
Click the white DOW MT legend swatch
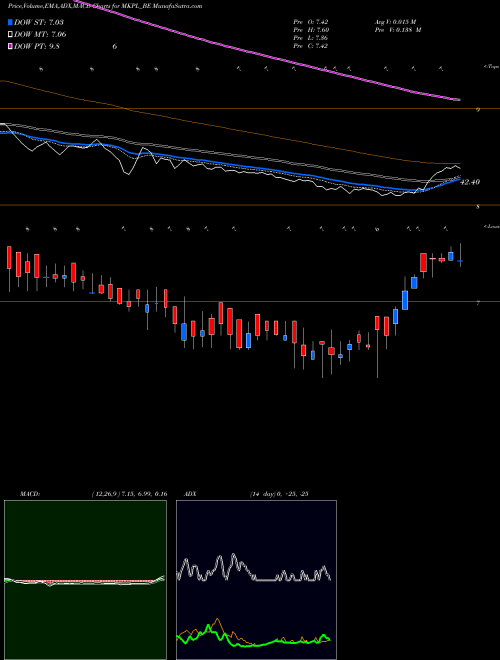click(10, 35)
